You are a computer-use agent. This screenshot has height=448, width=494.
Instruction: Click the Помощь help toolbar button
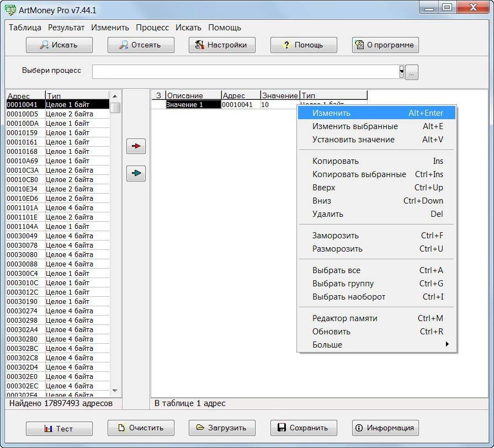[304, 45]
